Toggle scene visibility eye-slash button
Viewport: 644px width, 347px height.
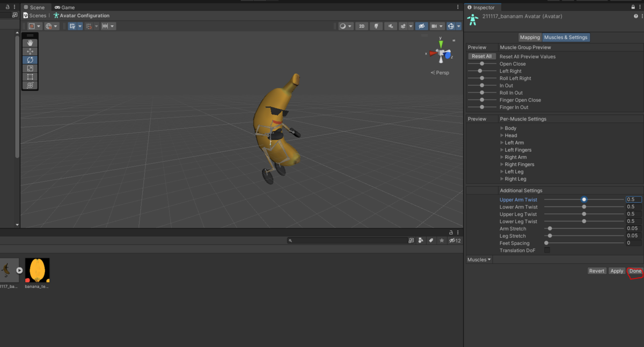coord(421,26)
